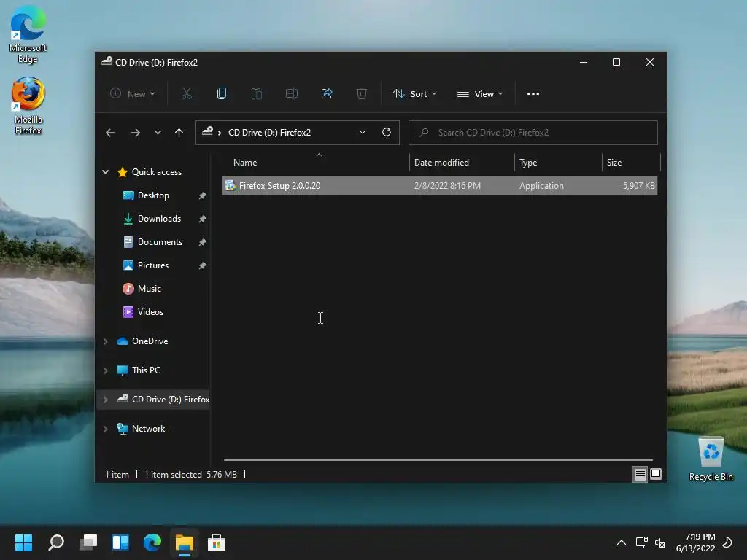Open the clock and date flyout
This screenshot has height=560, width=747.
pyautogui.click(x=695, y=542)
